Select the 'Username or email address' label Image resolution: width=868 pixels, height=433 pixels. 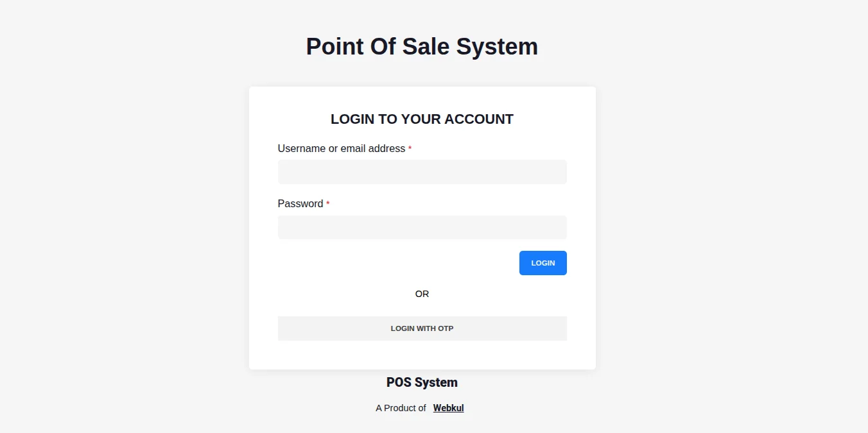(341, 148)
